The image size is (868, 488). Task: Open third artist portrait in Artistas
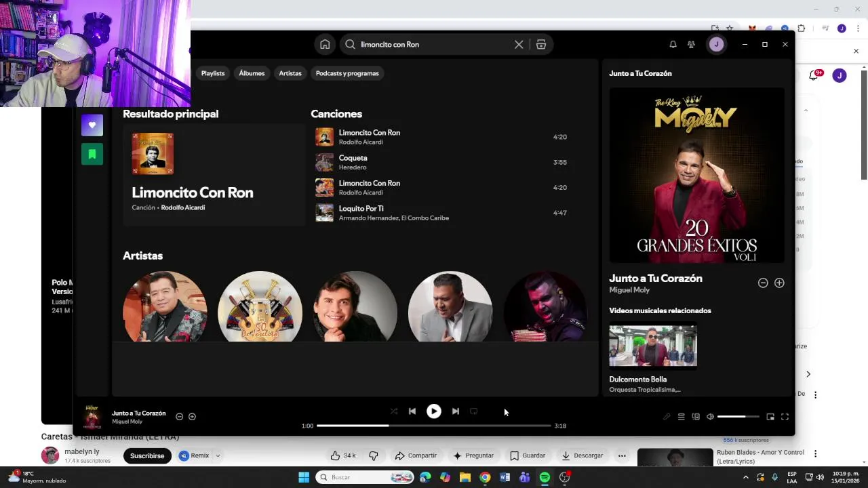tap(355, 307)
